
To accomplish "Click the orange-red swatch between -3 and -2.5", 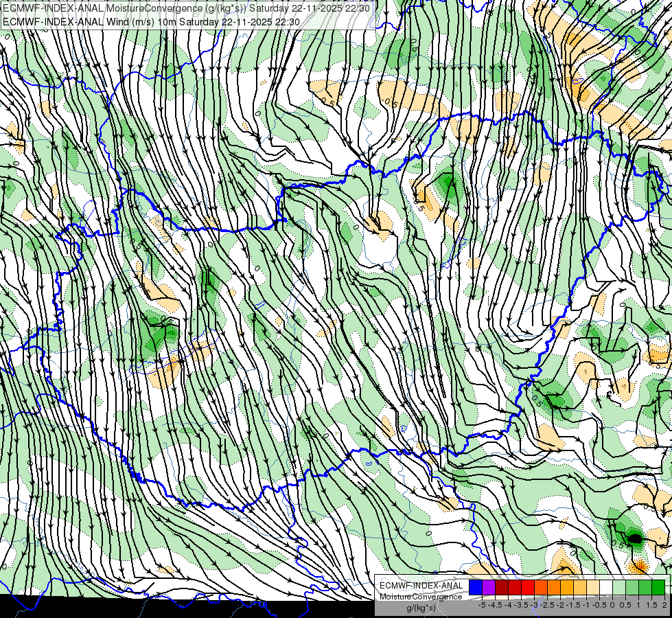I will coord(541,587).
